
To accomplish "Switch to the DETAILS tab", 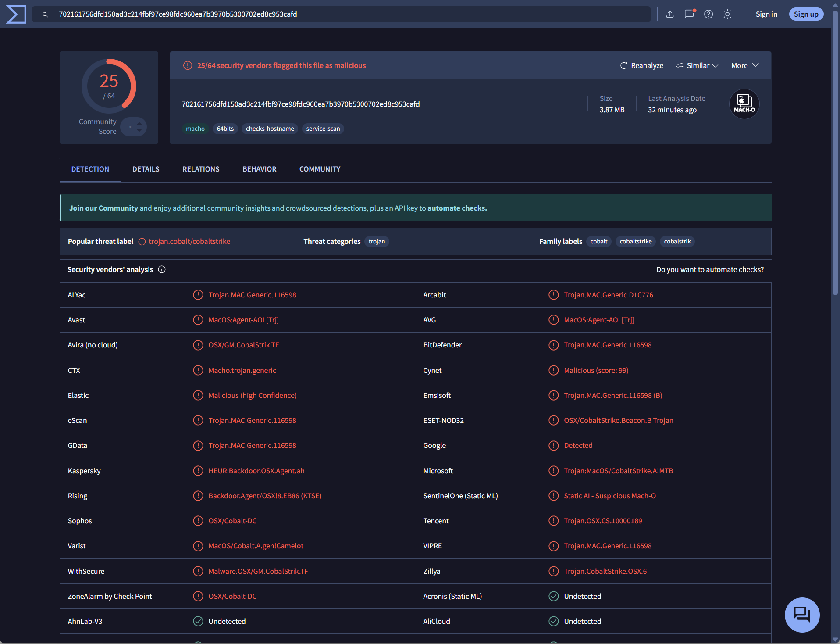I will coord(146,169).
